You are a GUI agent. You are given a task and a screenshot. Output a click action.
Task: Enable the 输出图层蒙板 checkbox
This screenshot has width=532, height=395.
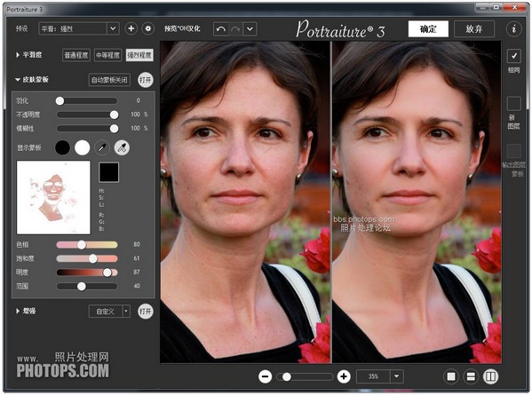(514, 151)
